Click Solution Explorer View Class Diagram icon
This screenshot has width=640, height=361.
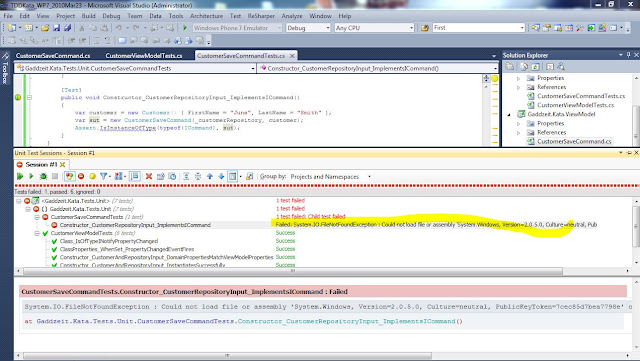(561, 67)
